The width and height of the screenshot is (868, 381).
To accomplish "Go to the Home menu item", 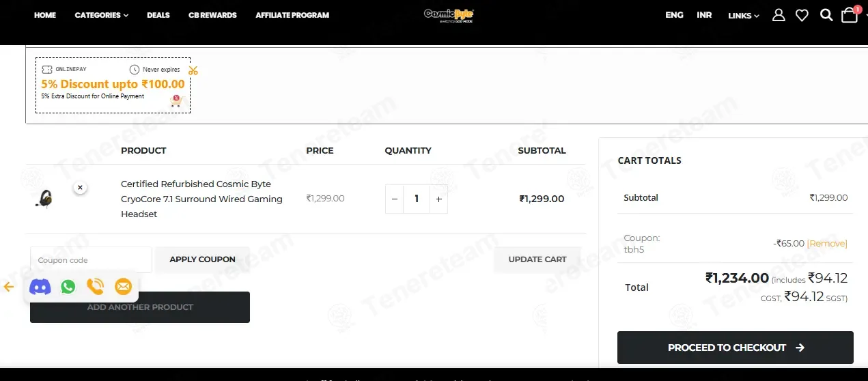I will click(x=45, y=15).
